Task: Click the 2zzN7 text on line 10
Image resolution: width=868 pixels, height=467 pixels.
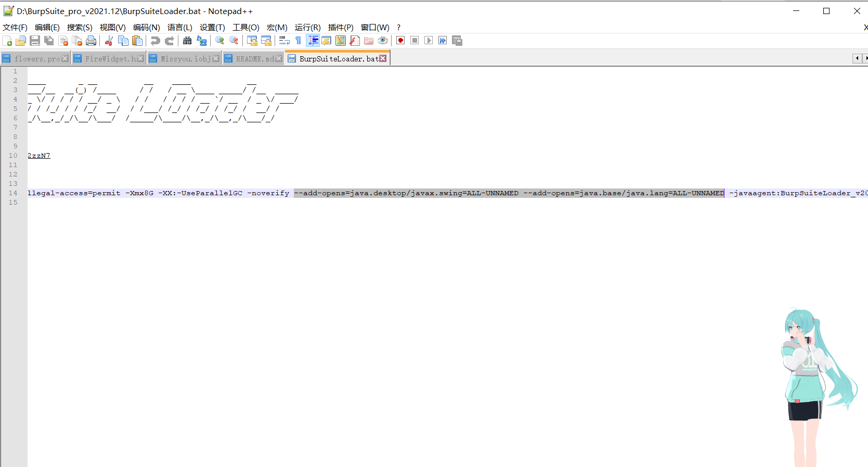Action: coord(39,156)
